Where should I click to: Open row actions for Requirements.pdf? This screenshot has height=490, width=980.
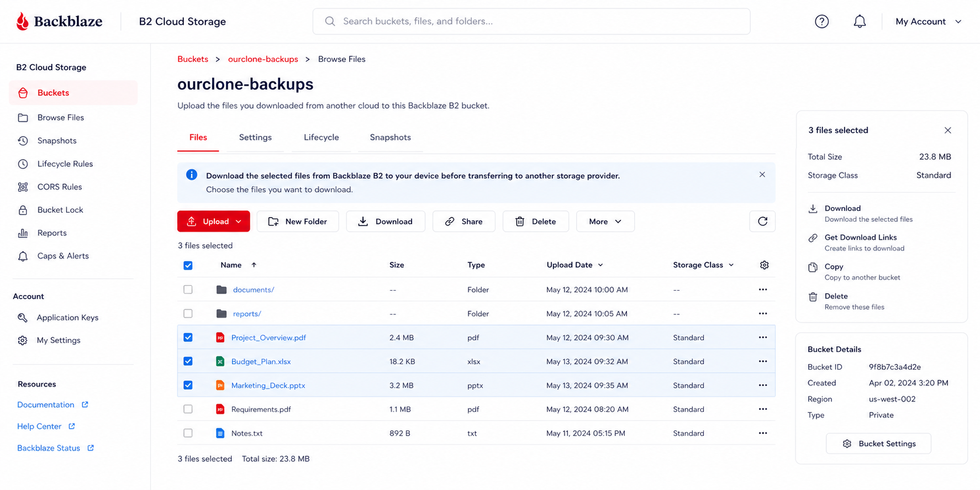point(762,409)
